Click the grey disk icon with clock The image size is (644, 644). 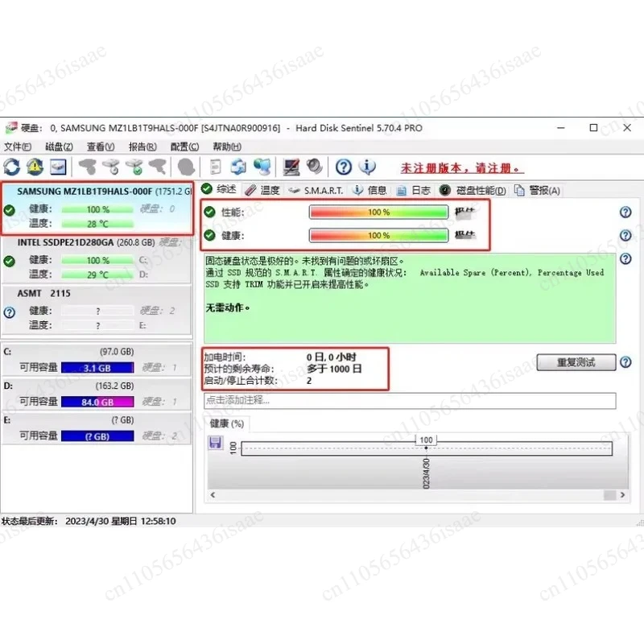click(111, 167)
